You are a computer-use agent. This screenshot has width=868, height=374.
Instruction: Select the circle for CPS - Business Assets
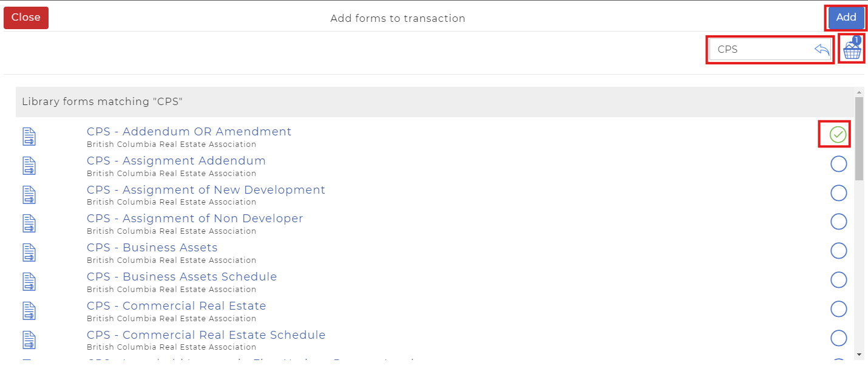(x=838, y=250)
